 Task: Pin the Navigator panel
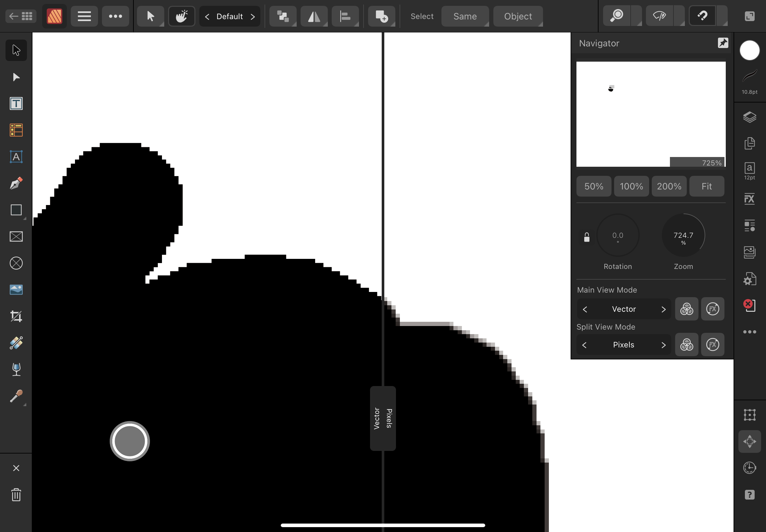[x=723, y=43]
